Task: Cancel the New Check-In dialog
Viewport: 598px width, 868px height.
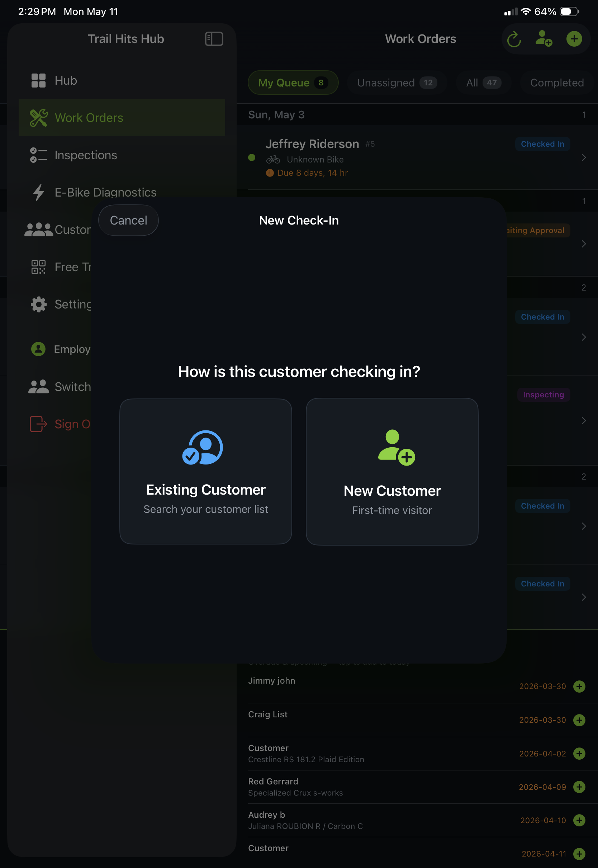Action: click(x=128, y=220)
